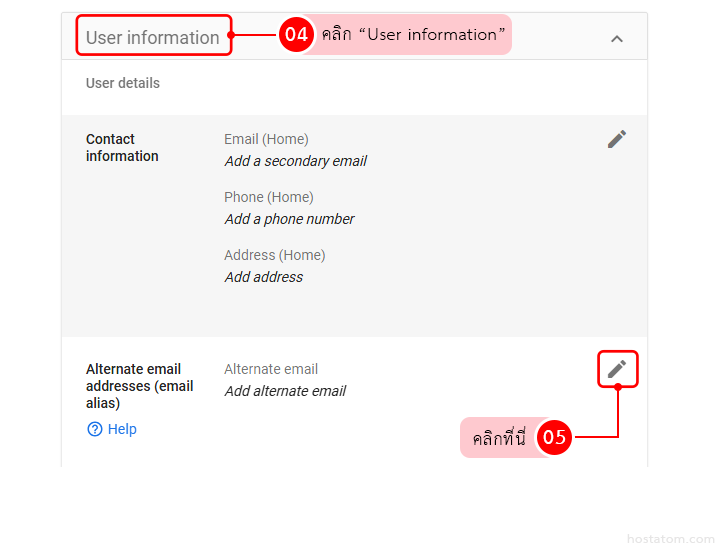Collapse the User information section chevron
Image resolution: width=720 pixels, height=549 pixels.
pyautogui.click(x=616, y=38)
